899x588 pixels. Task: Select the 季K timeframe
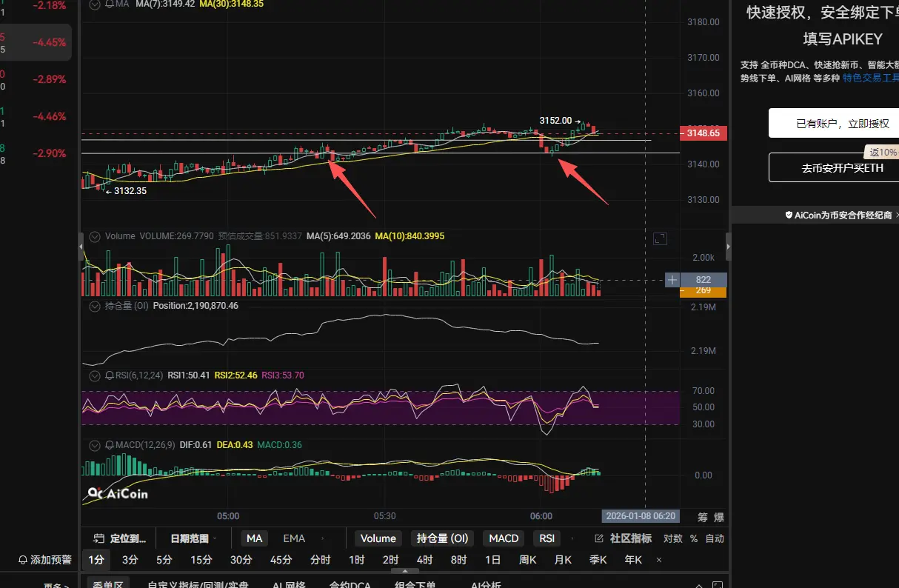(598, 560)
